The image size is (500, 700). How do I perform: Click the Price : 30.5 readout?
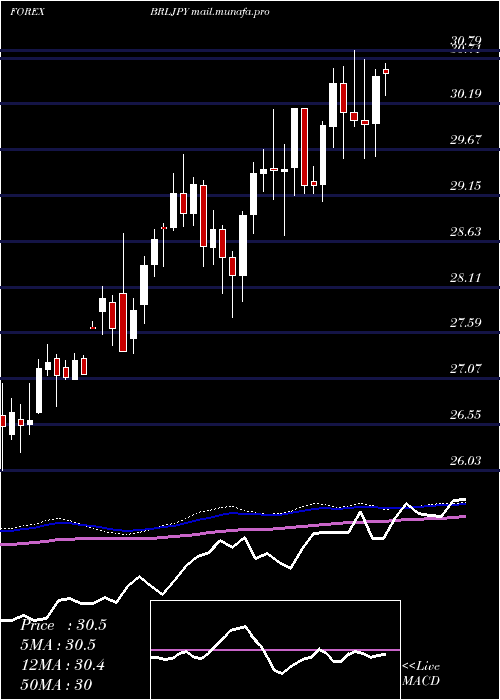click(x=63, y=625)
